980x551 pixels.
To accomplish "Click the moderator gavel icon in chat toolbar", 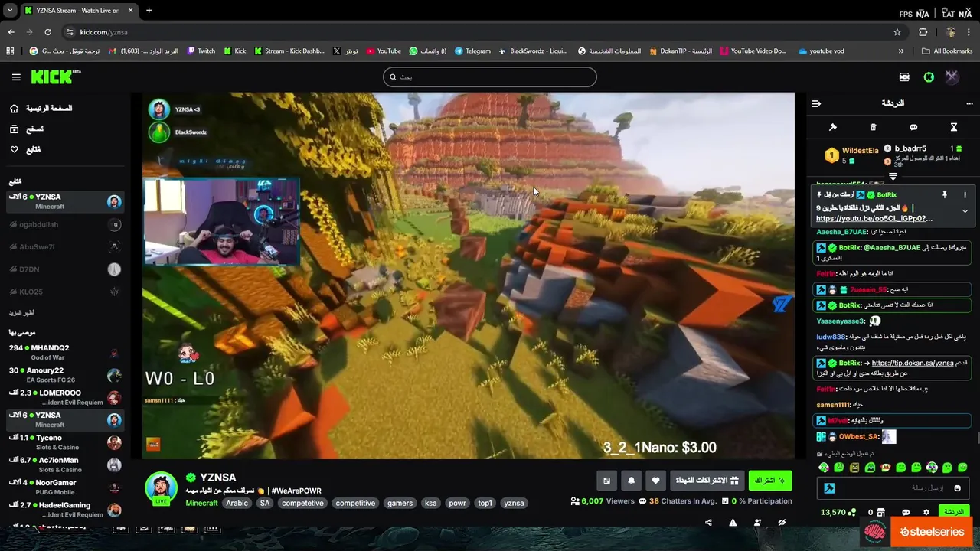I will point(833,127).
